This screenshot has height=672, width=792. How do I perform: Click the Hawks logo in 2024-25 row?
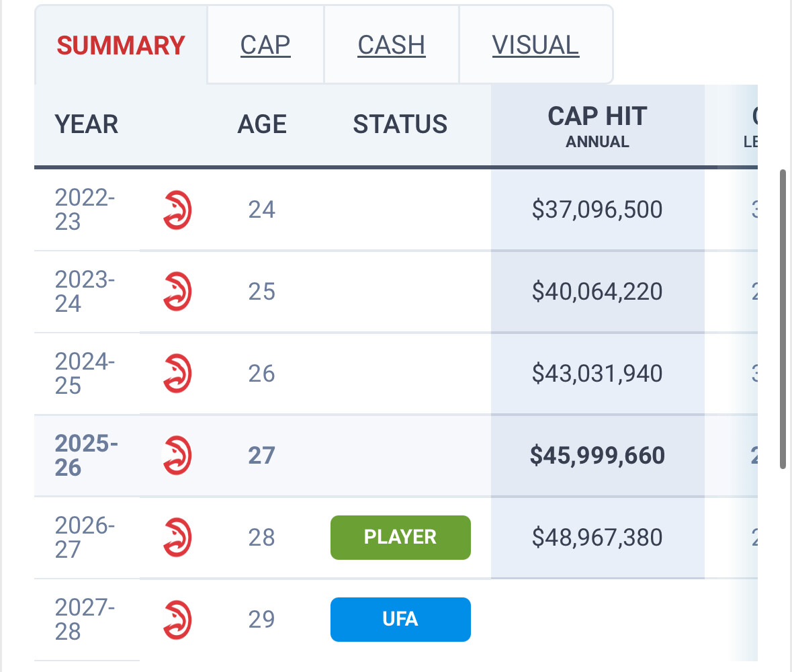tap(177, 374)
